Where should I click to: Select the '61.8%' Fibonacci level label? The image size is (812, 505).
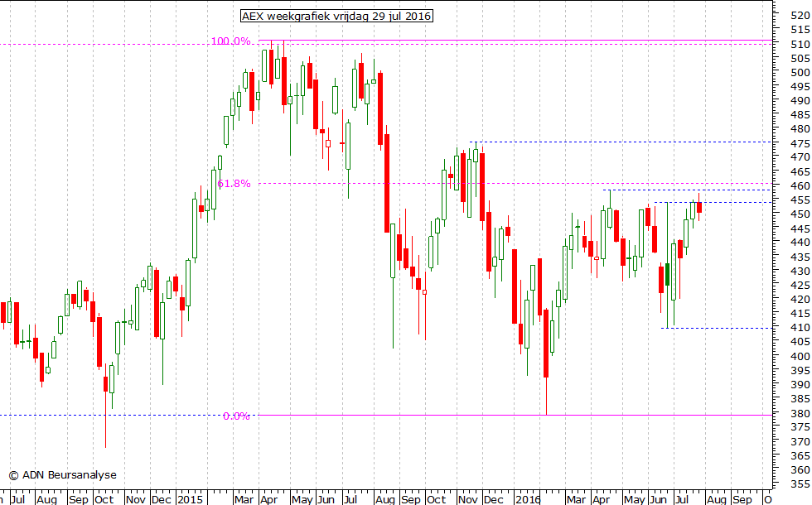tap(234, 183)
